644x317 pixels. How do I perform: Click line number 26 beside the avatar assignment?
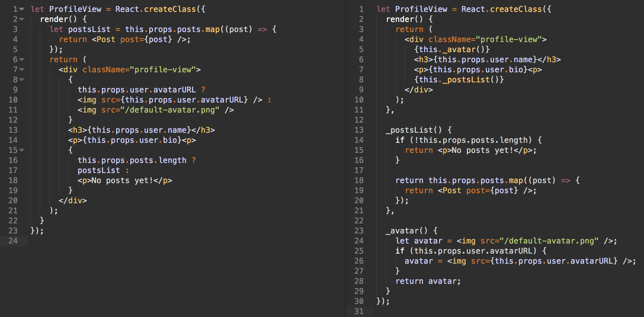(359, 261)
